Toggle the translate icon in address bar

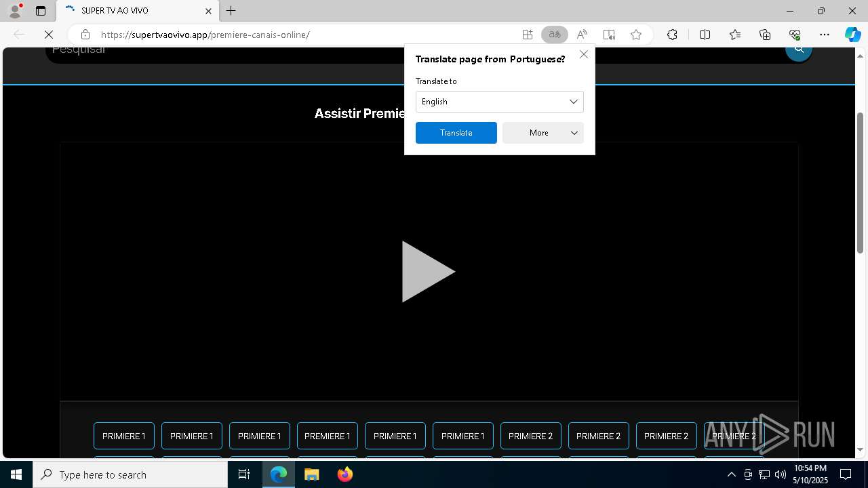coord(555,35)
